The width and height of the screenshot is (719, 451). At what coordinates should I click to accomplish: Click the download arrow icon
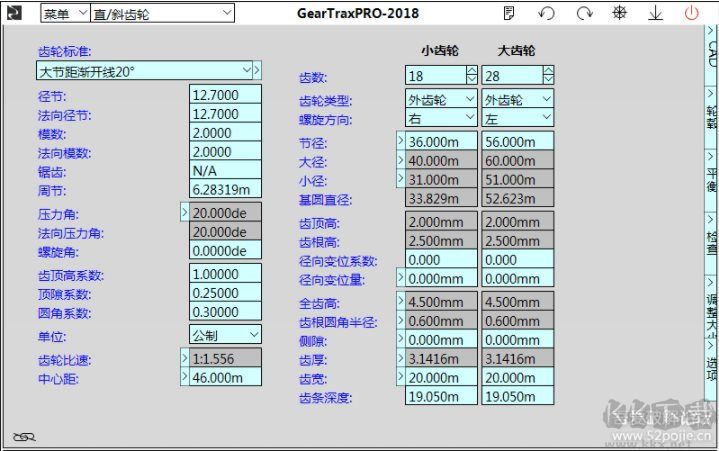656,13
